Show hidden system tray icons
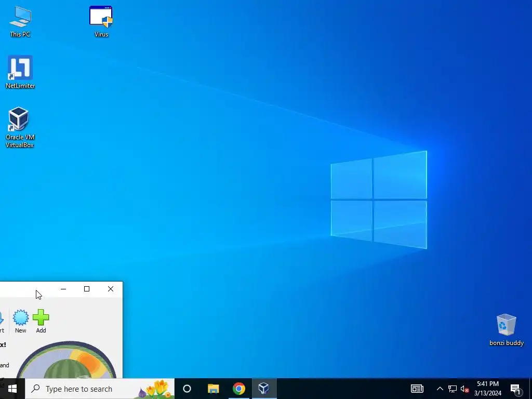Viewport: 532px width, 399px height. click(440, 389)
